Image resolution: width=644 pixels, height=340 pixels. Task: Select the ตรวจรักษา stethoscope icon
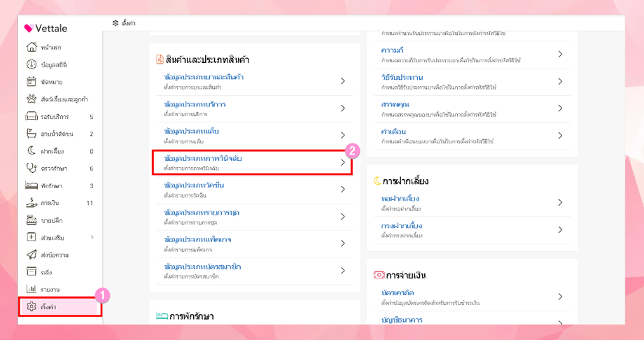(x=31, y=168)
